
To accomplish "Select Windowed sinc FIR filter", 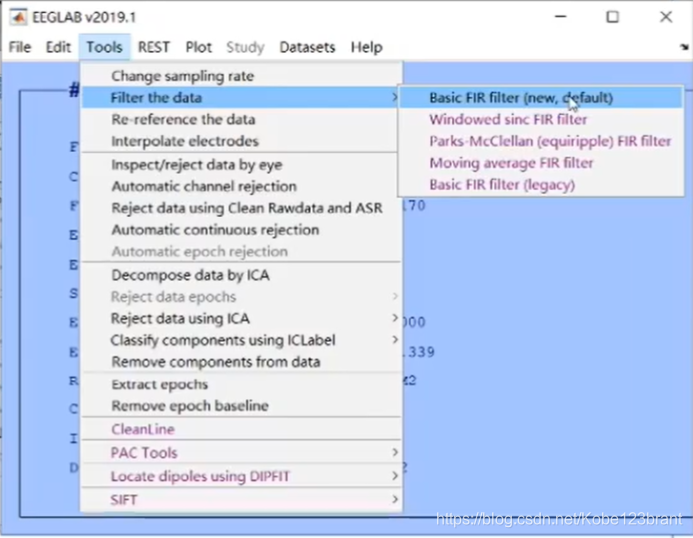I will (x=541, y=119).
